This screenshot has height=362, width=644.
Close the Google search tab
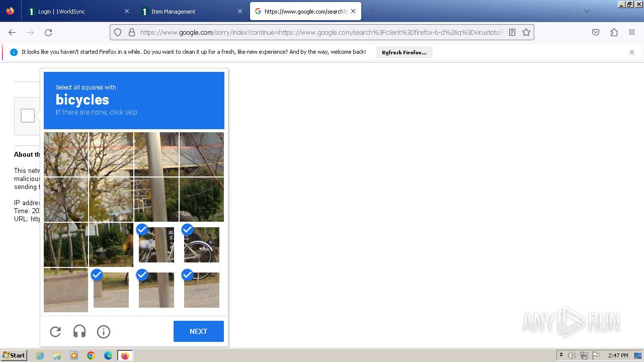353,11
